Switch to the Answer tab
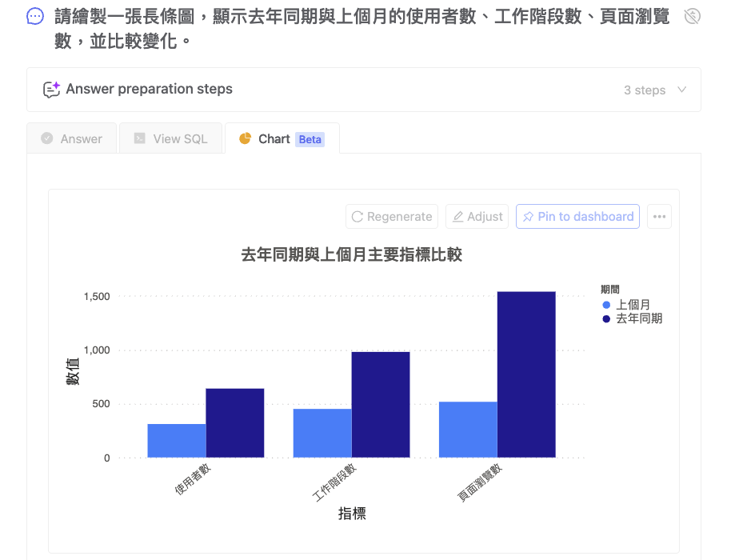 [x=72, y=138]
